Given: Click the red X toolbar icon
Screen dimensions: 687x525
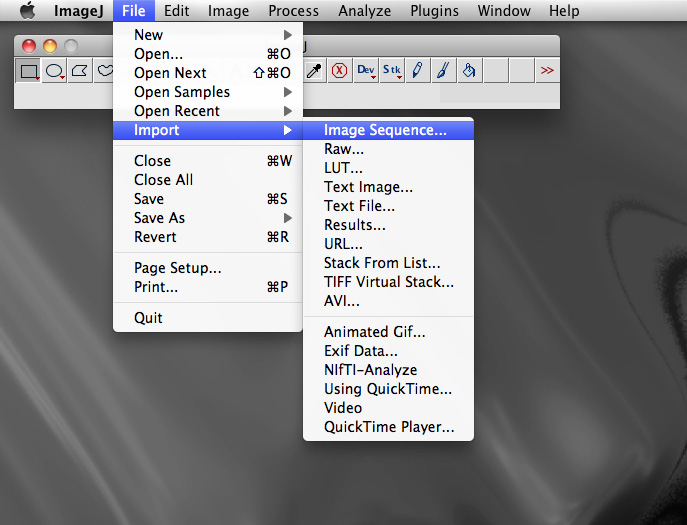Looking at the screenshot, I should tap(340, 71).
